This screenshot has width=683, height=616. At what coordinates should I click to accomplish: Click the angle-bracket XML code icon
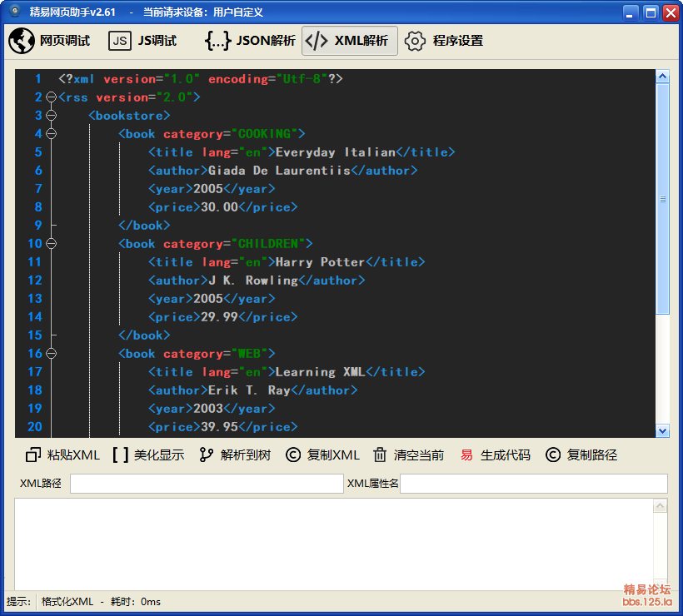(x=317, y=41)
